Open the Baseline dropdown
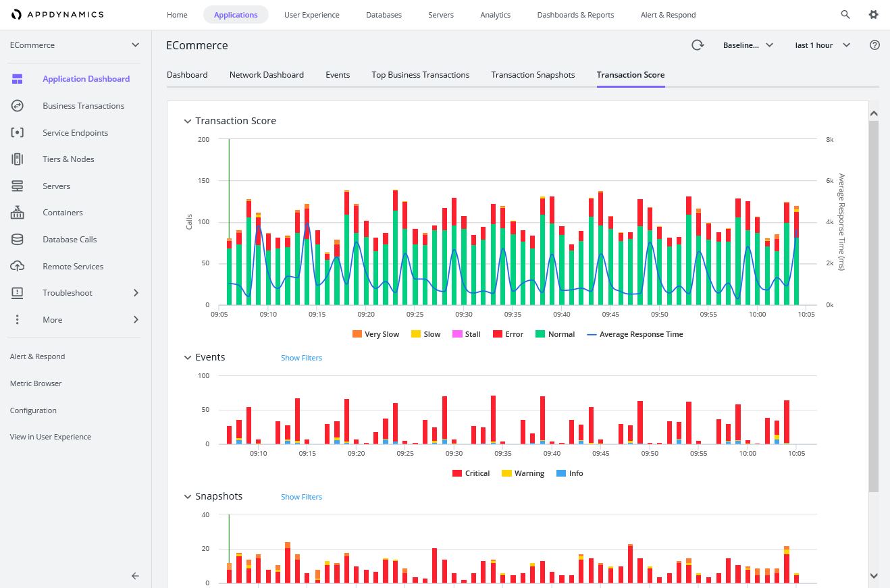Image resolution: width=890 pixels, height=588 pixels. click(x=748, y=45)
